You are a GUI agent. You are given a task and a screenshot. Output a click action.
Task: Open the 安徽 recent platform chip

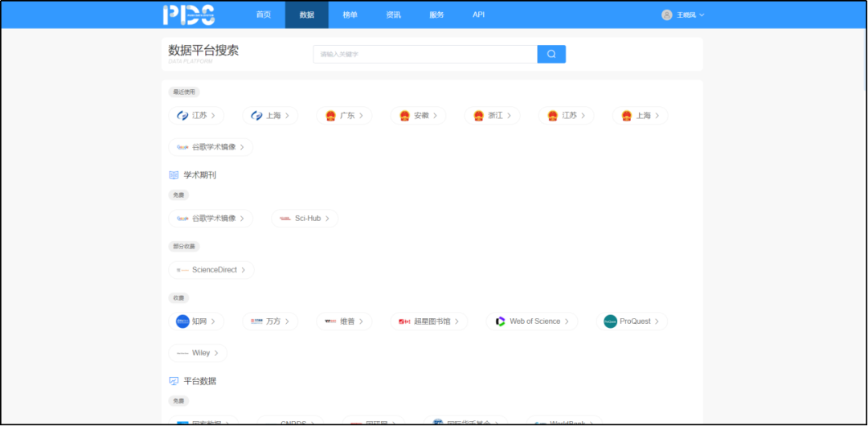coord(418,116)
